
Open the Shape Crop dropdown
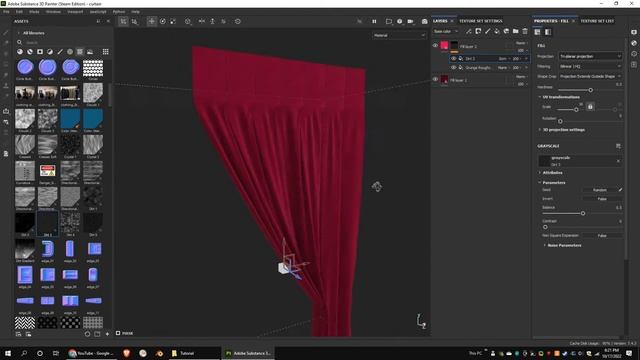coord(590,76)
